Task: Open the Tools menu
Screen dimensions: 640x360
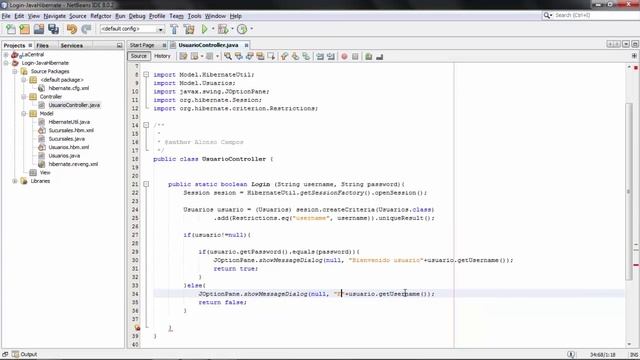Action: pos(194,16)
